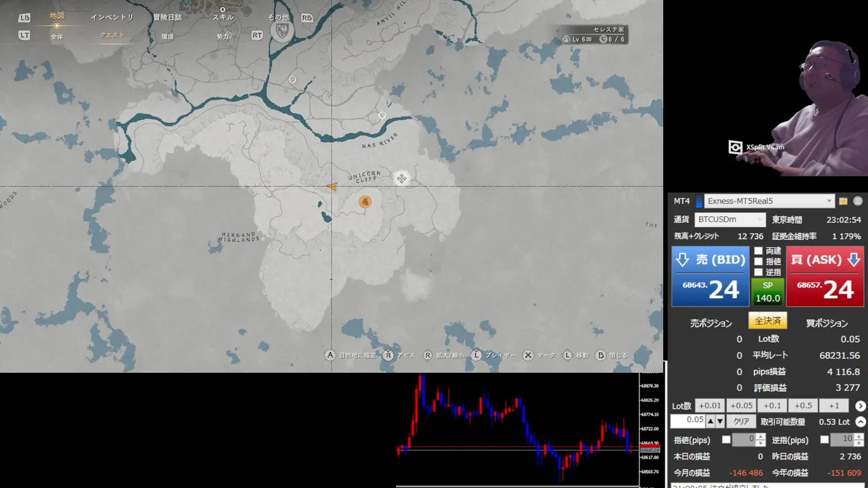Click the L stick player prompt icon
This screenshot has height=488, width=868.
tap(477, 355)
